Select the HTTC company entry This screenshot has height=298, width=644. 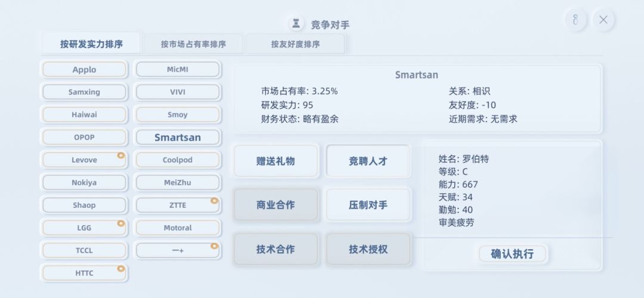[84, 273]
